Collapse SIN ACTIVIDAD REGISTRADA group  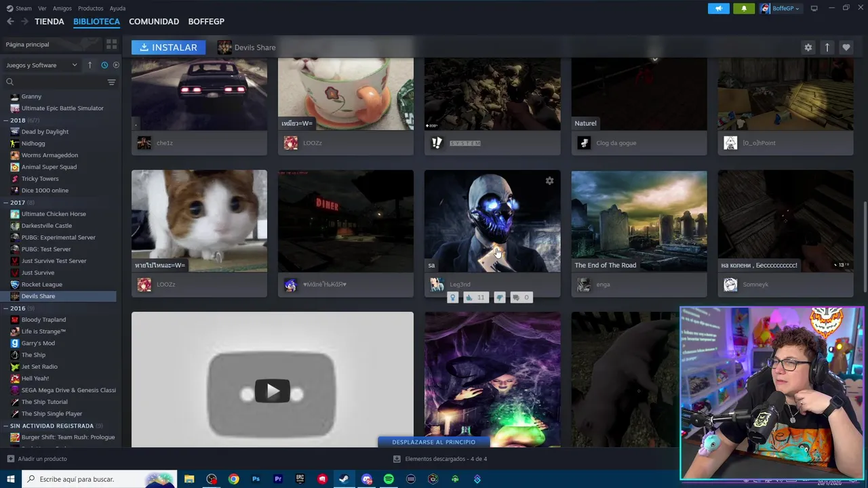point(7,426)
